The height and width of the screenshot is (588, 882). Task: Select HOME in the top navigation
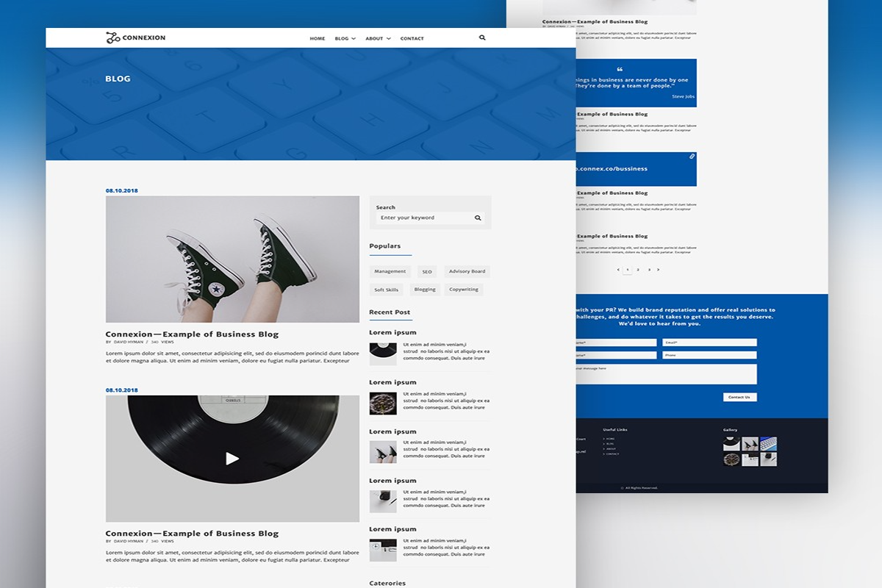click(x=317, y=38)
